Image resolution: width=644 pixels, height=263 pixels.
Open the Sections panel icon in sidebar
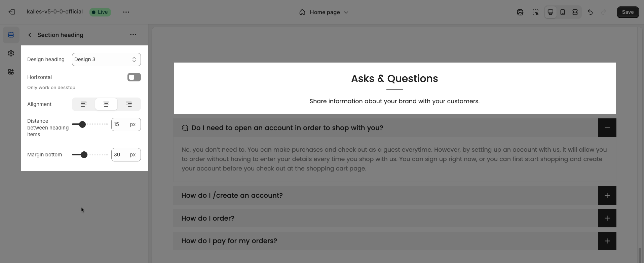pos(11,35)
